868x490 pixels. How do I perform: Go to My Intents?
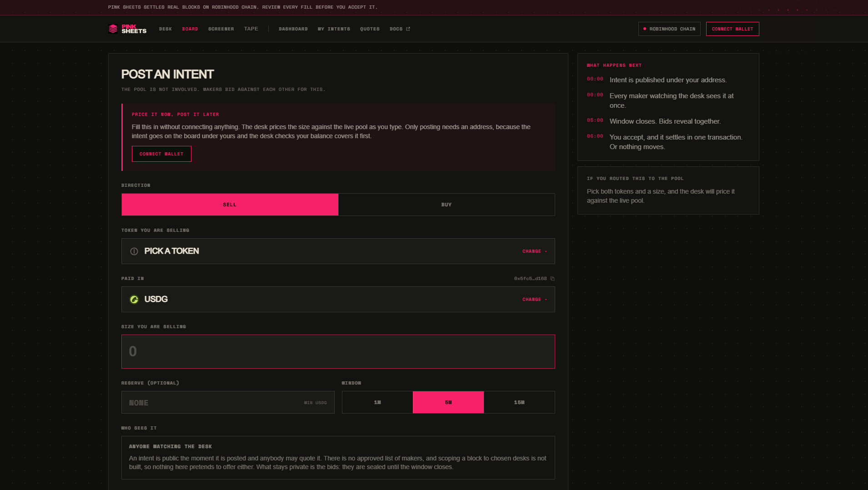click(334, 29)
